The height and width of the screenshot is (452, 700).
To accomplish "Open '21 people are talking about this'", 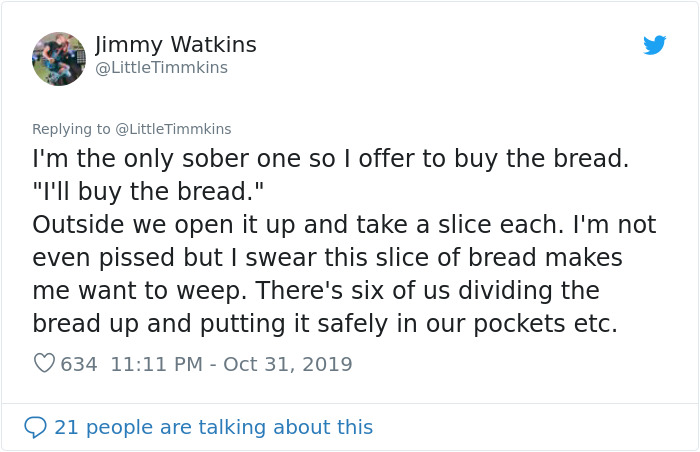I will 213,427.
